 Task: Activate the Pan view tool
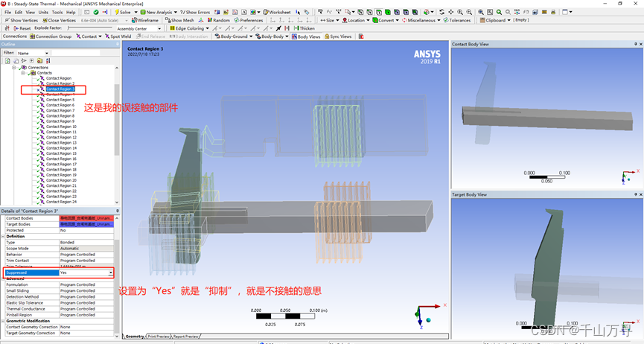click(x=451, y=12)
